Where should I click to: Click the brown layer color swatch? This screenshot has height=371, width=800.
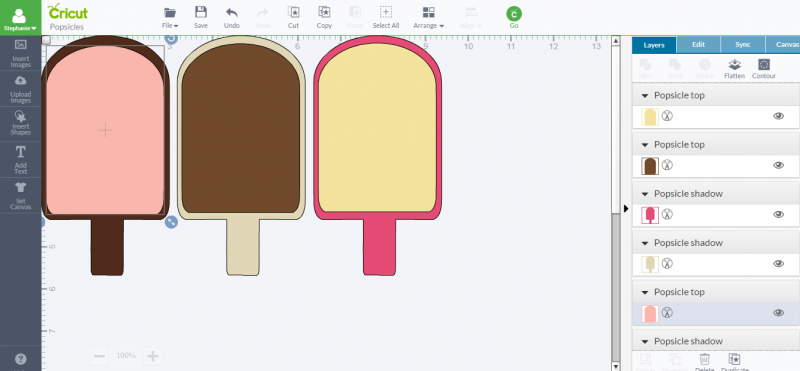[650, 166]
